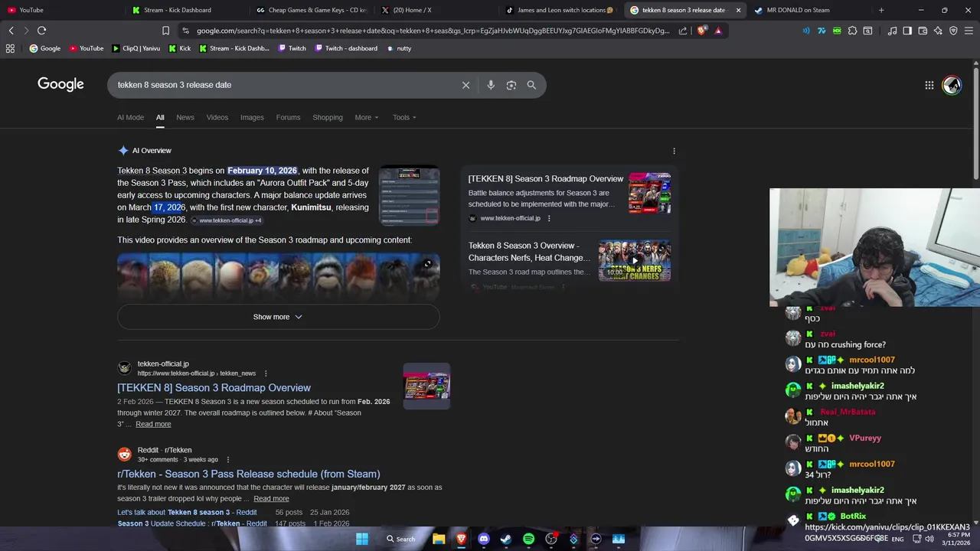This screenshot has width=980, height=551.
Task: Open three-dot menu on Reddit r/Tekken result
Action: 227,459
